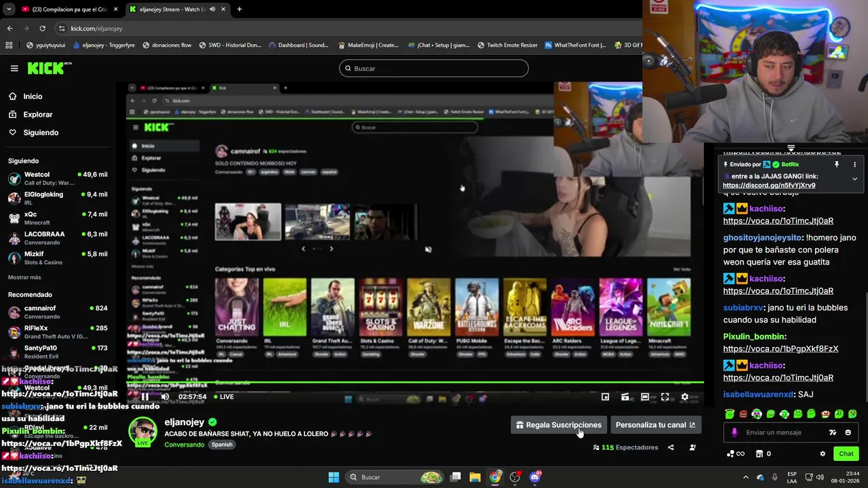Open the Kick hamburger sidebar menu

point(14,68)
